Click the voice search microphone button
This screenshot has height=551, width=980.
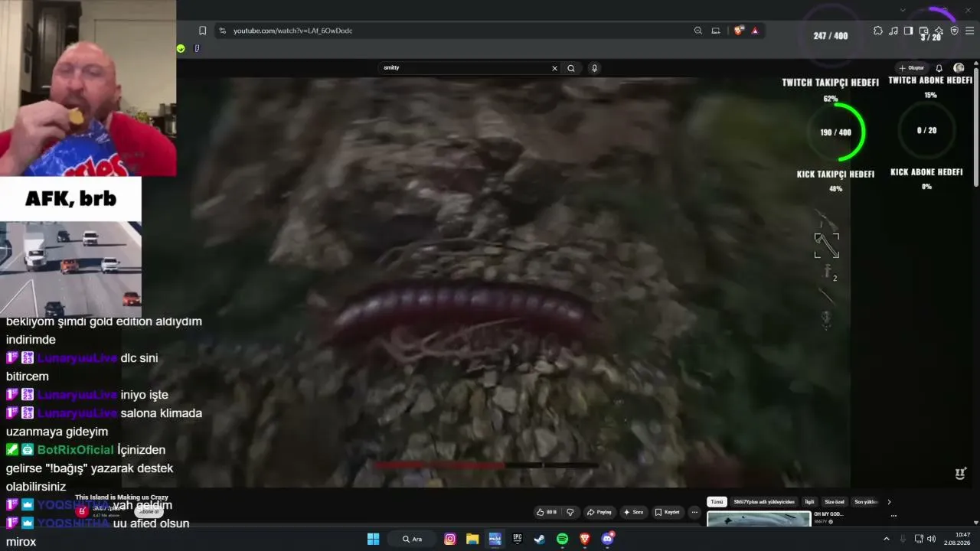tap(594, 68)
